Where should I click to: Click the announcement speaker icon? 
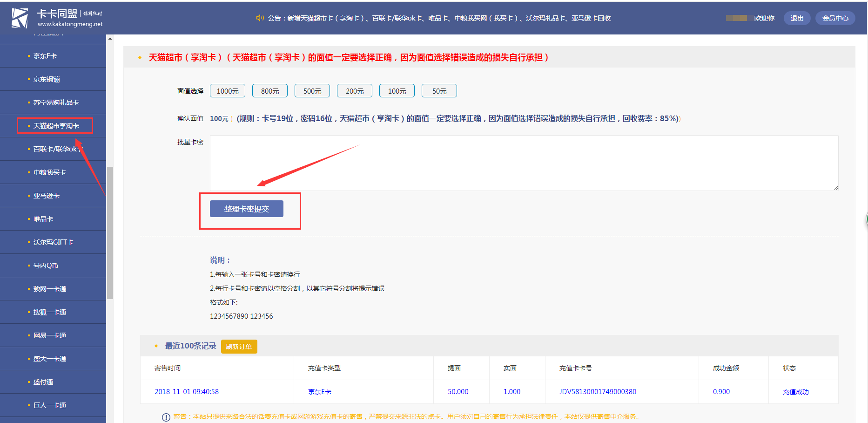pos(260,18)
